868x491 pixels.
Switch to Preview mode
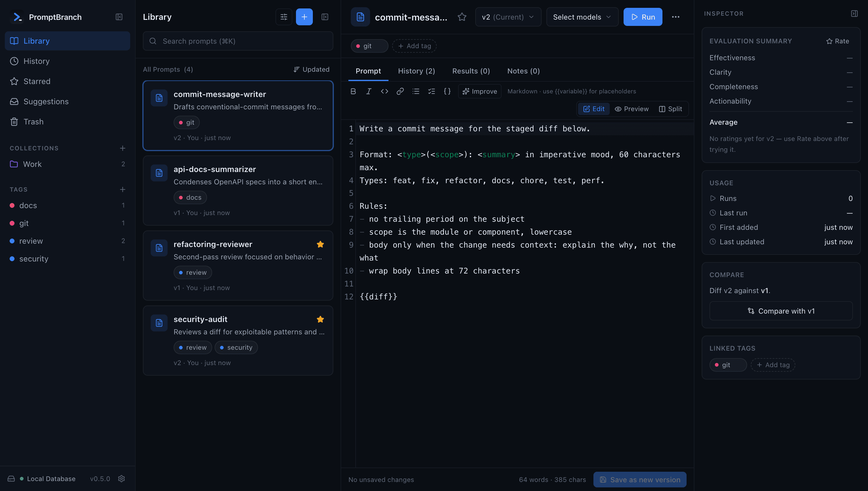click(631, 108)
